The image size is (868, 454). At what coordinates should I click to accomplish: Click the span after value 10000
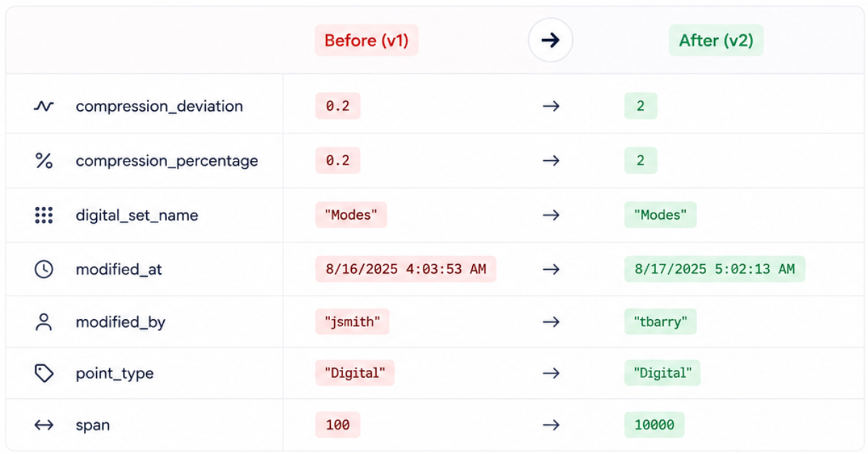(x=655, y=425)
